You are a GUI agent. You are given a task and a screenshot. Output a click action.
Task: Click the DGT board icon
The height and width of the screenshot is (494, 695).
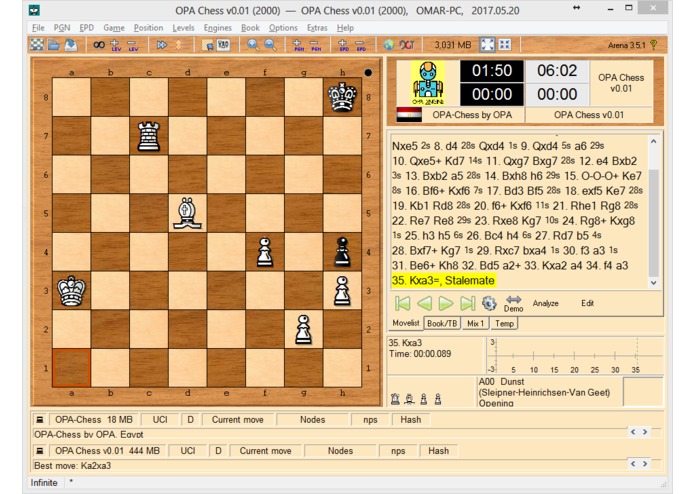coord(406,45)
